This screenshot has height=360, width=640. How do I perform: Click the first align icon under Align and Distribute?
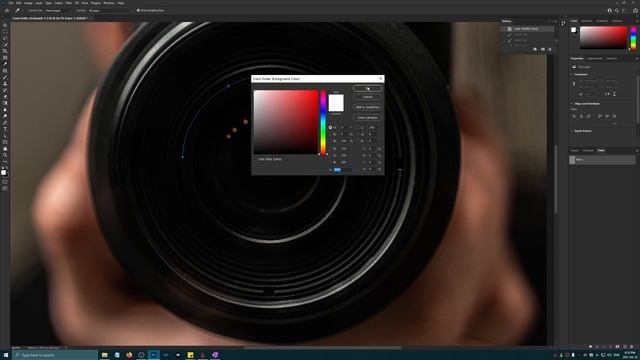(x=574, y=116)
